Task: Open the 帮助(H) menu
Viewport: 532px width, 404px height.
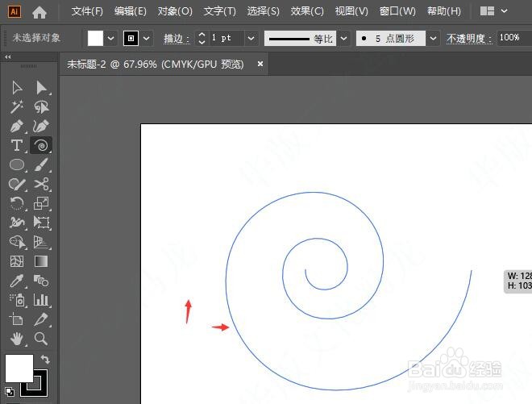Action: 444,11
